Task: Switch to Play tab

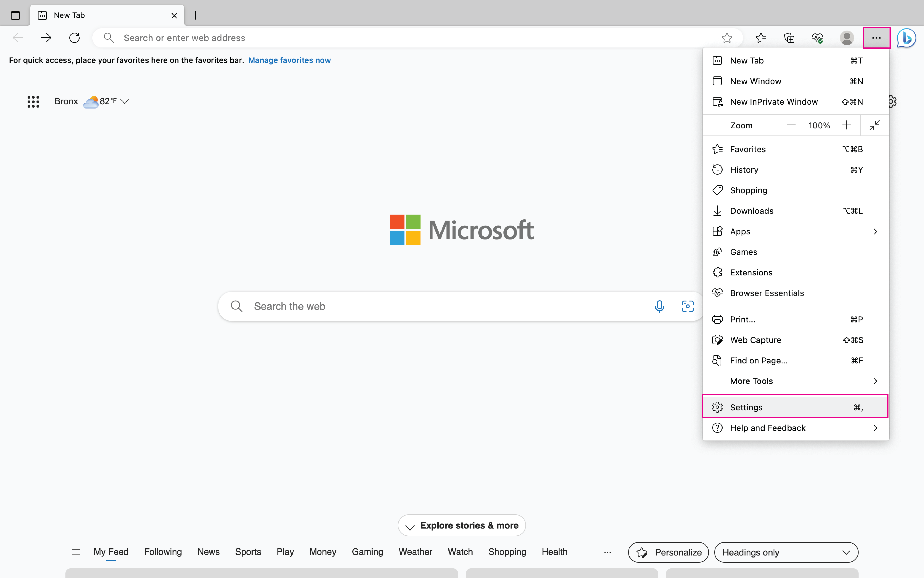Action: point(285,552)
